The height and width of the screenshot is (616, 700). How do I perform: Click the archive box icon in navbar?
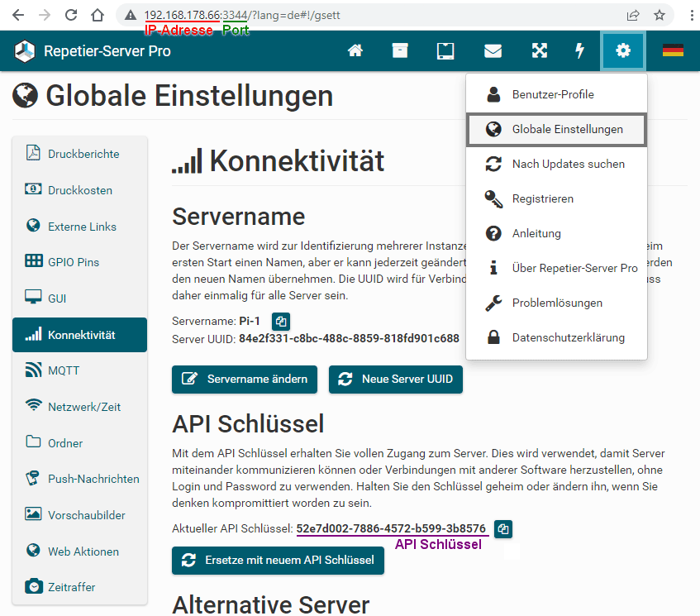point(400,51)
